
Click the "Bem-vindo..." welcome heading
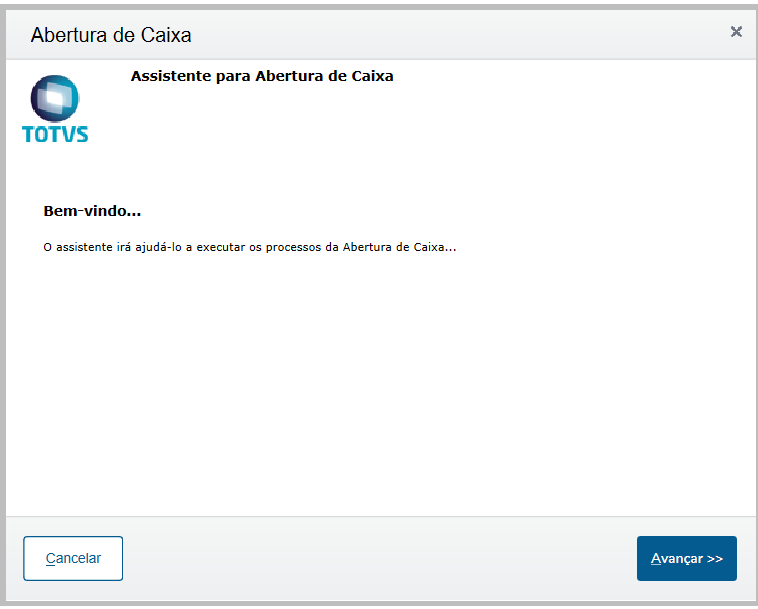pos(92,211)
